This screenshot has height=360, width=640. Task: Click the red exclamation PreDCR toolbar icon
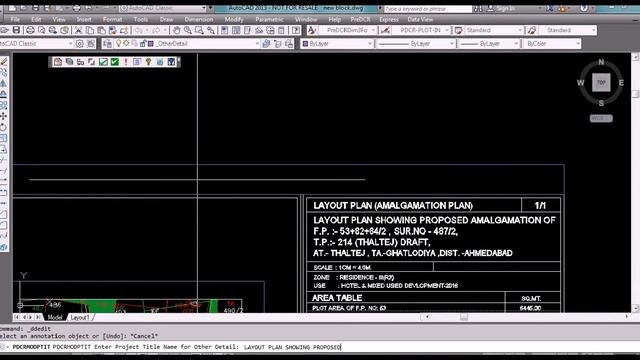point(126,62)
